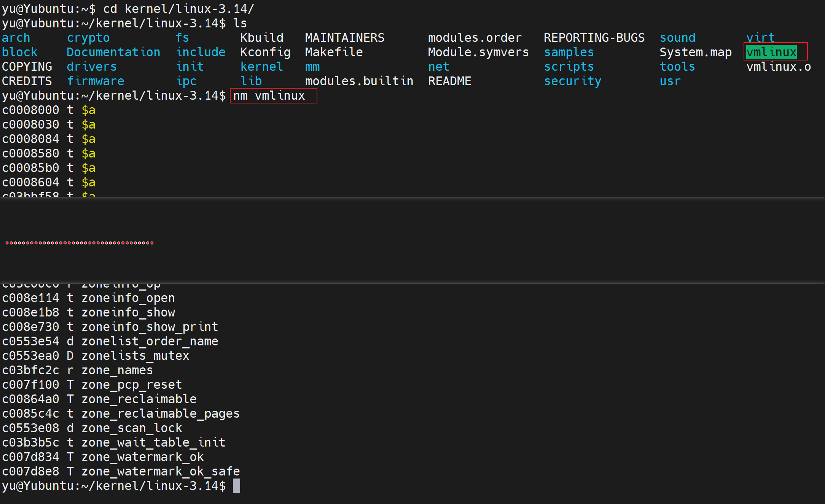Click the 'arch' directory name
Image resolution: width=825 pixels, height=504 pixels.
tap(16, 38)
